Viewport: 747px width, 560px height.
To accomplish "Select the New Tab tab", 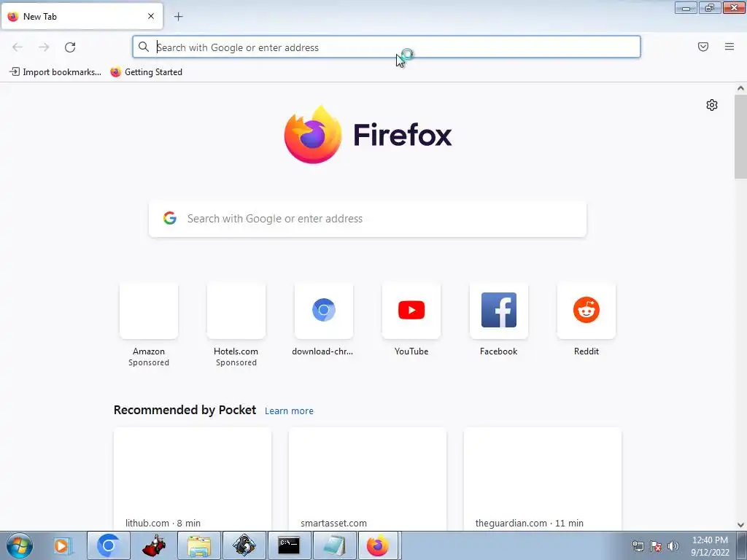I will tap(82, 16).
